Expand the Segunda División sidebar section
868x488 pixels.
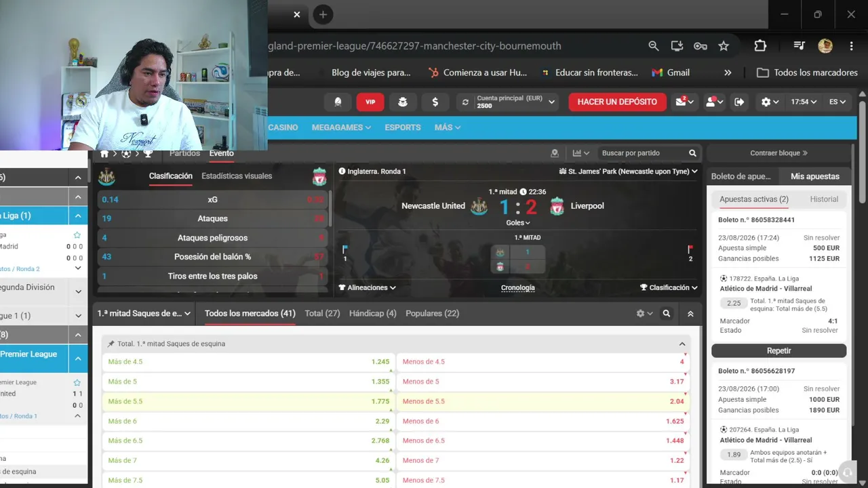pos(78,292)
